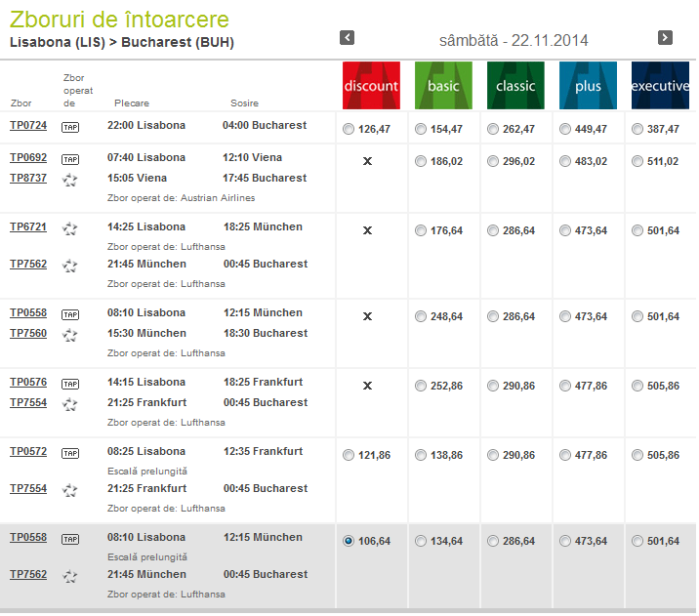The image size is (699, 616).
Task: Click the dark green classic fare tile
Action: click(x=515, y=85)
